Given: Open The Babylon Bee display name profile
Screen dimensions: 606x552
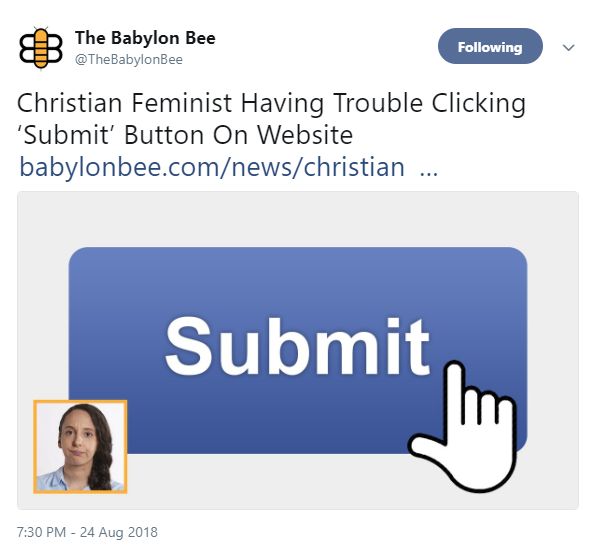Looking at the screenshot, I should tap(145, 38).
